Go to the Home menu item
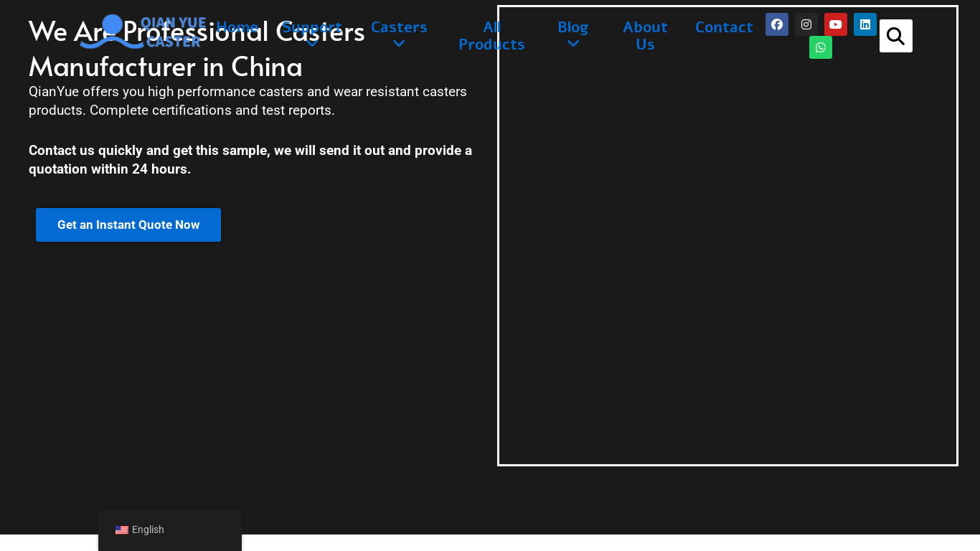This screenshot has width=980, height=551. 237,27
